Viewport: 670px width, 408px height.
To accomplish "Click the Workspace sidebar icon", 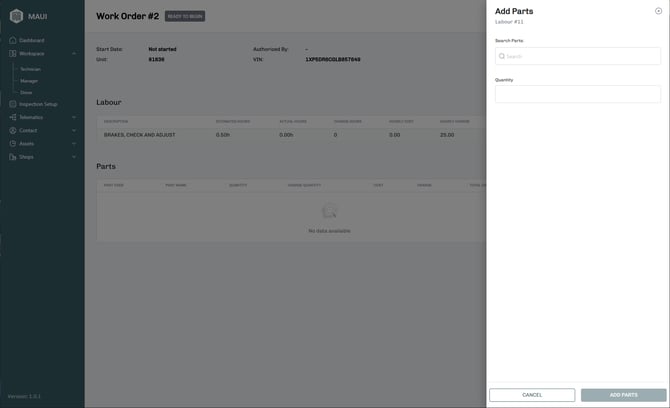I will coord(13,53).
